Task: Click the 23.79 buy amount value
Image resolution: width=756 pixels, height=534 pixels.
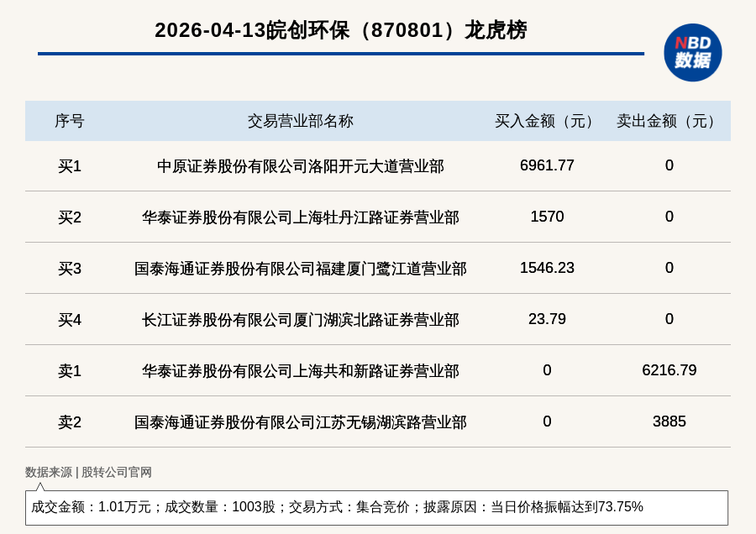Action: [x=547, y=319]
